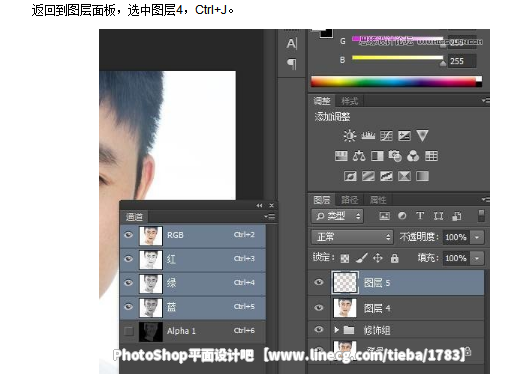Open Layers panel flyout menu

click(486, 200)
